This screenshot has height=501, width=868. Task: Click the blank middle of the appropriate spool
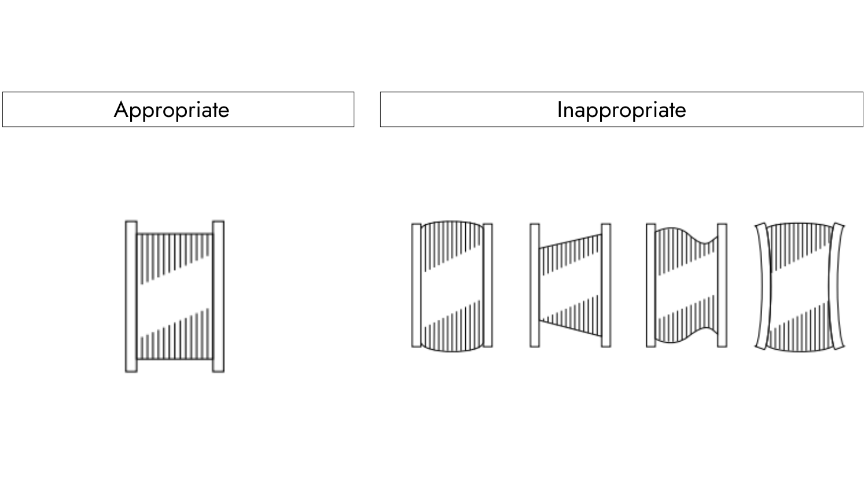click(x=175, y=296)
